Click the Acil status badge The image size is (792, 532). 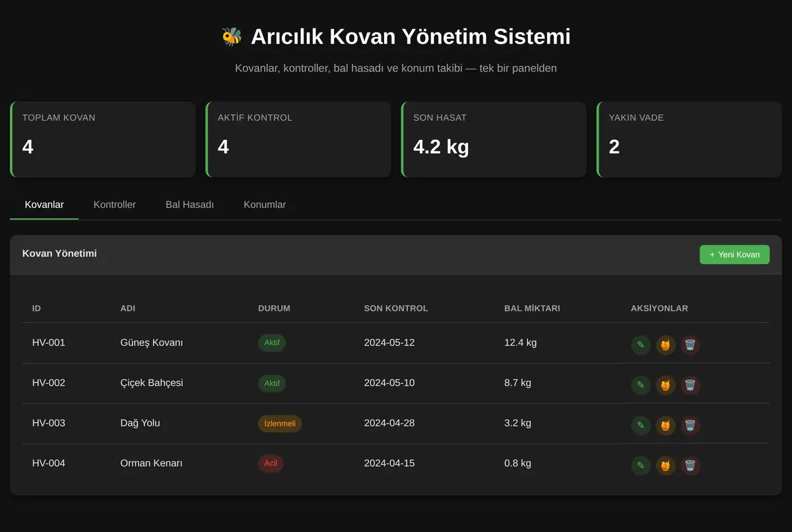point(271,463)
